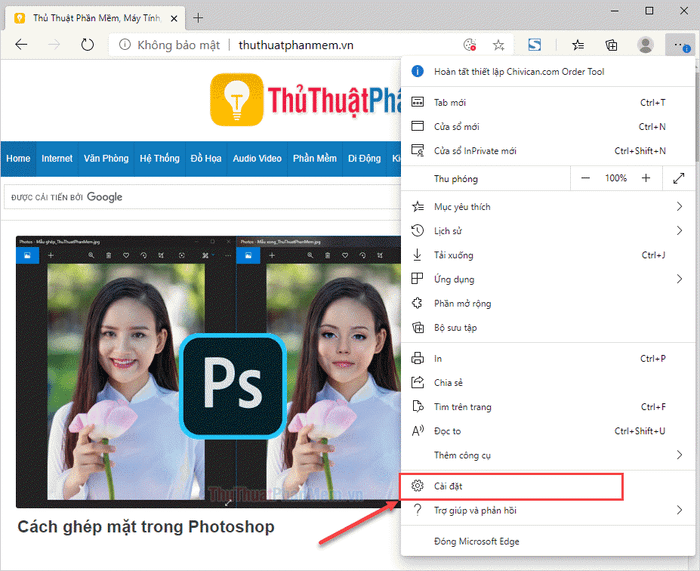The image size is (700, 571).
Task: Expand Ứng dụng submenu
Action: pyautogui.click(x=548, y=279)
